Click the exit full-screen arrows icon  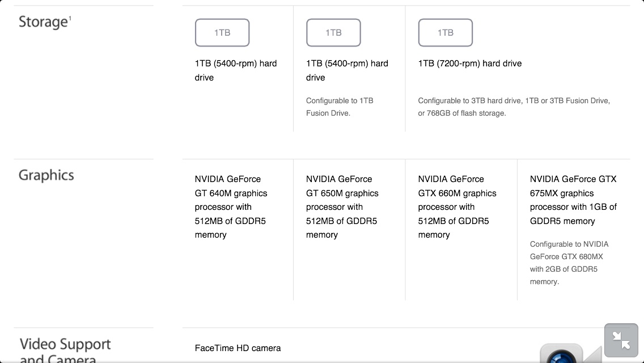tap(621, 340)
